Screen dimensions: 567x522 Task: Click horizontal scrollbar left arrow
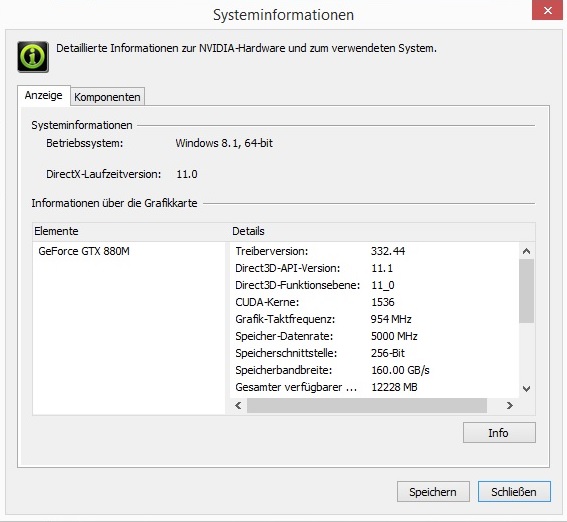[x=238, y=406]
